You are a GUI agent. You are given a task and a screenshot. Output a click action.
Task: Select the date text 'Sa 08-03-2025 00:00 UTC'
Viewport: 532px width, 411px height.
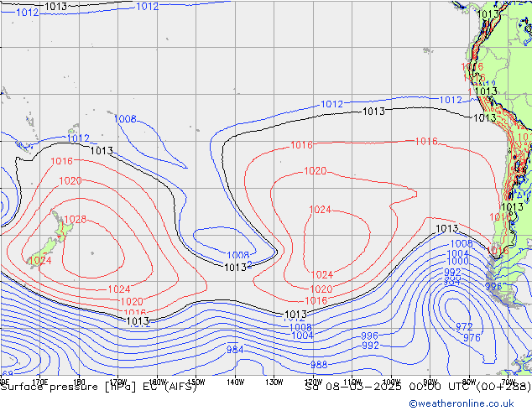click(389, 387)
